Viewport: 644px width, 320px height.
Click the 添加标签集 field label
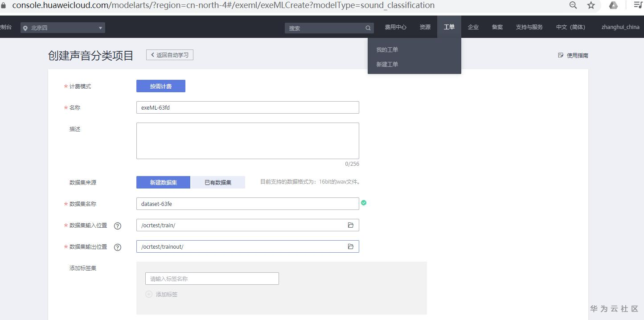tap(83, 268)
